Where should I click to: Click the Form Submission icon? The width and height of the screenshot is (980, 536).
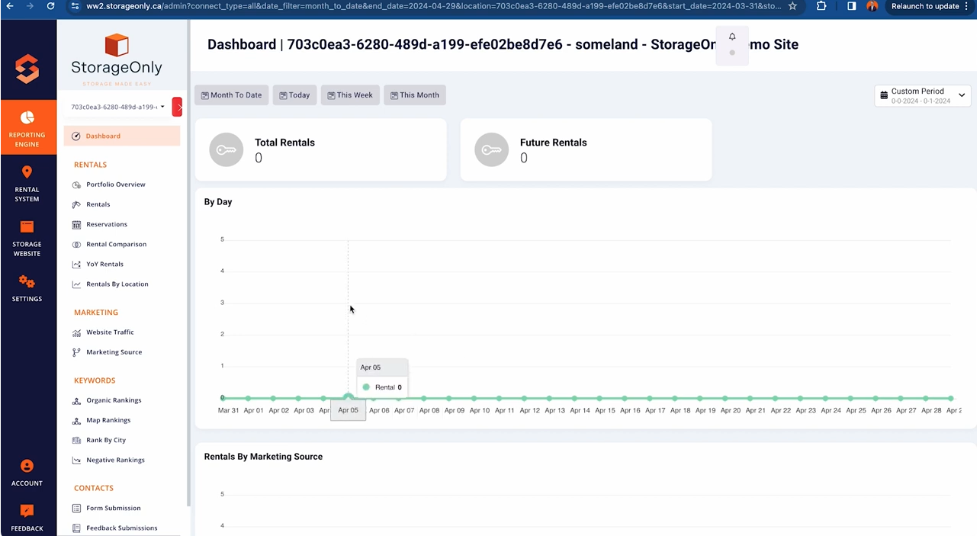76,508
